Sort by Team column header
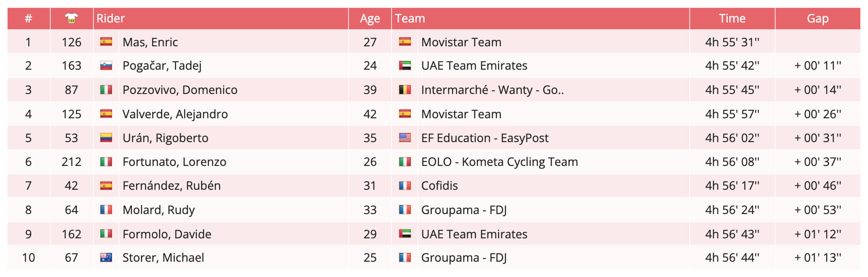 click(410, 18)
